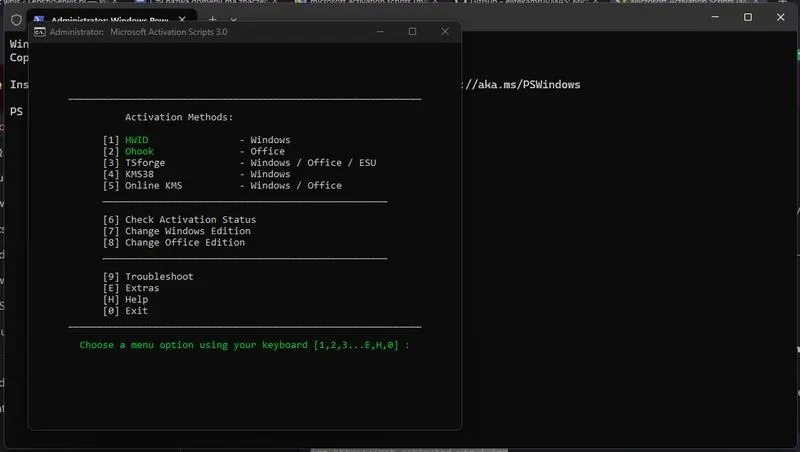Viewport: 800px width, 452px height.
Task: Click the green HWID option text
Action: tap(137, 140)
